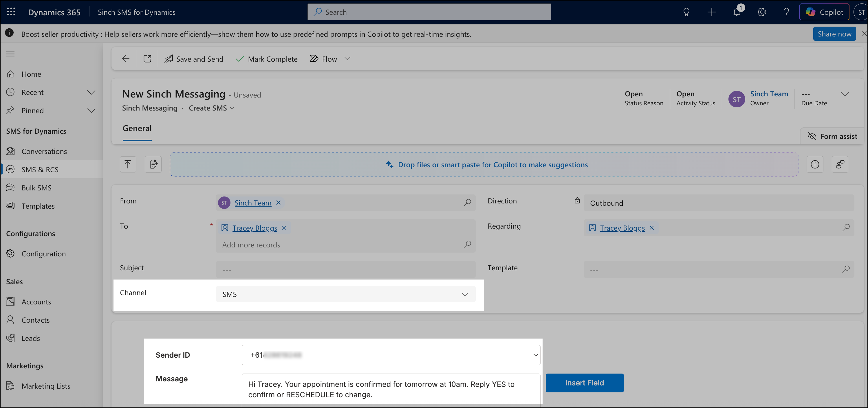Remove Sinch Team from the From field
868x408 pixels.
coord(278,203)
